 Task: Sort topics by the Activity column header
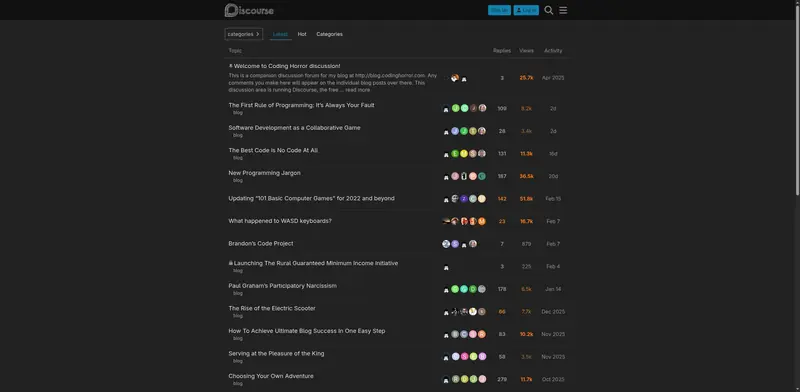(x=553, y=51)
